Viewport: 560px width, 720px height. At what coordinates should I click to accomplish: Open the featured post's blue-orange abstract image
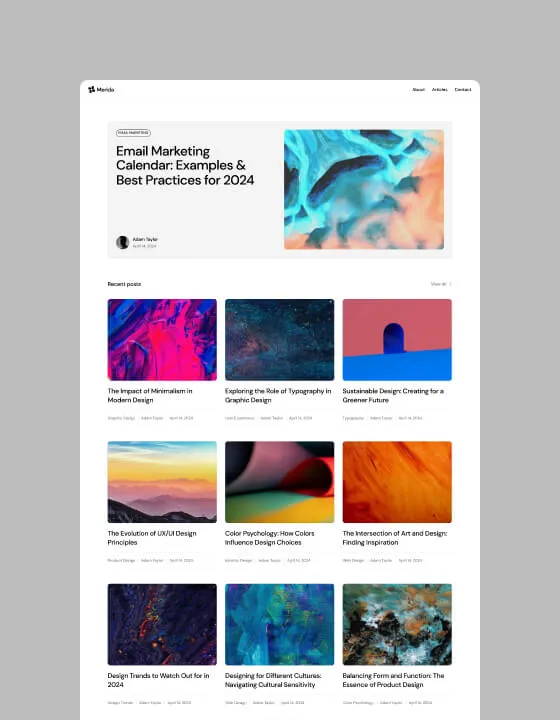(x=364, y=190)
